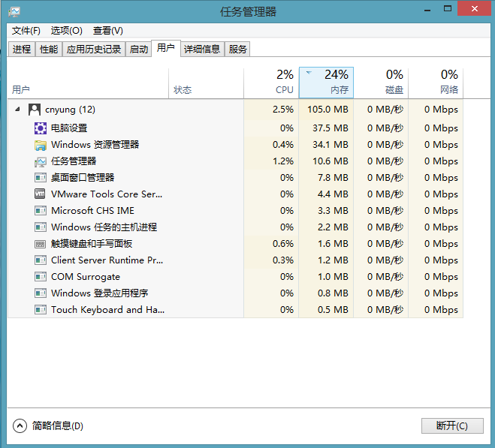Click the 桌面窗口管理器 process icon
This screenshot has width=495, height=448.
coord(41,178)
